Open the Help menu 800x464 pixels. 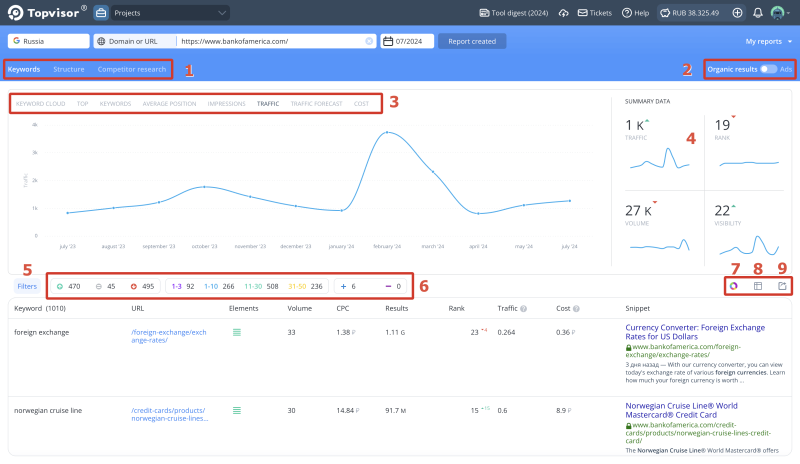tap(635, 13)
